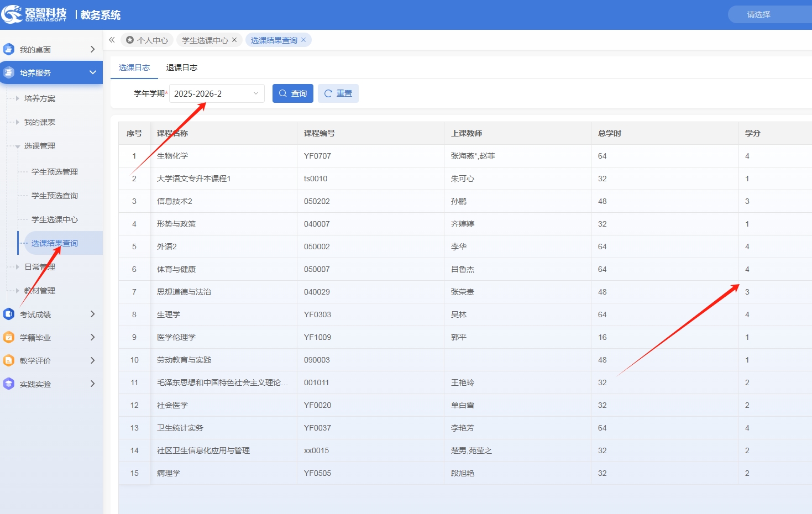Open the 学年学期 semester dropdown

pyautogui.click(x=216, y=93)
